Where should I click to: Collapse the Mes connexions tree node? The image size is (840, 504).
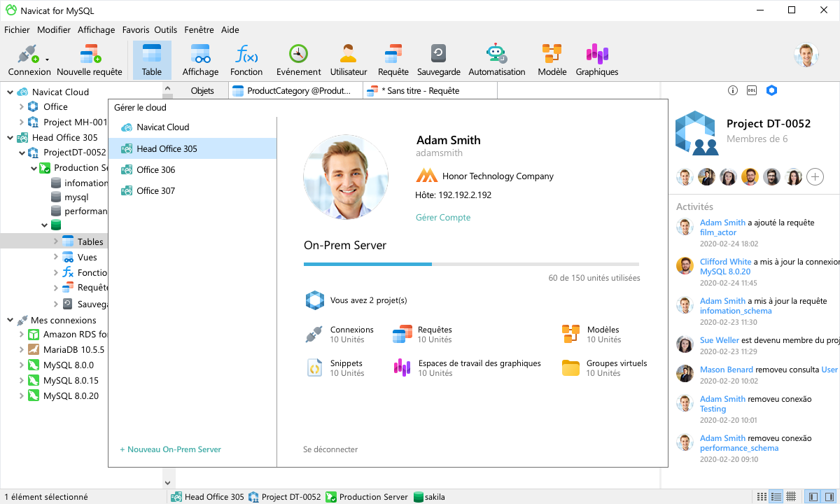click(x=10, y=320)
